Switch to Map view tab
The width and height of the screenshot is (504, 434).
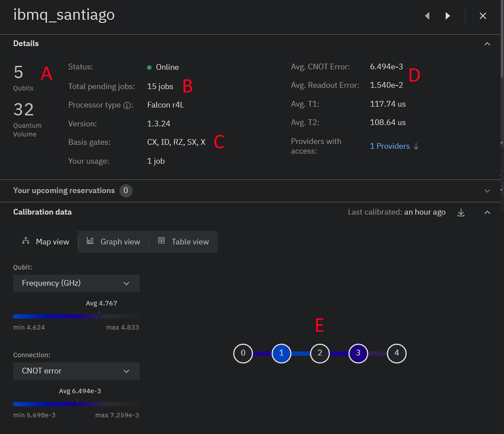click(x=46, y=242)
